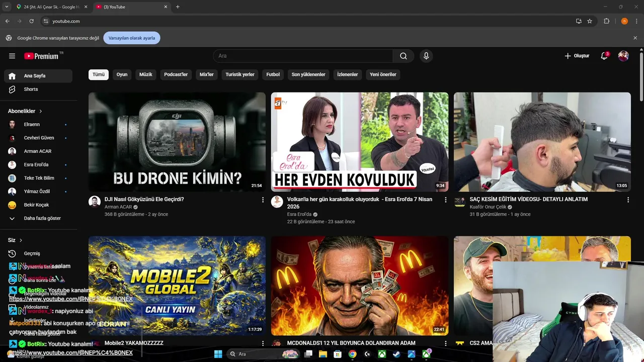Click Kuaför Onur Çelik channel avatar
644x362 pixels.
pyautogui.click(x=459, y=202)
